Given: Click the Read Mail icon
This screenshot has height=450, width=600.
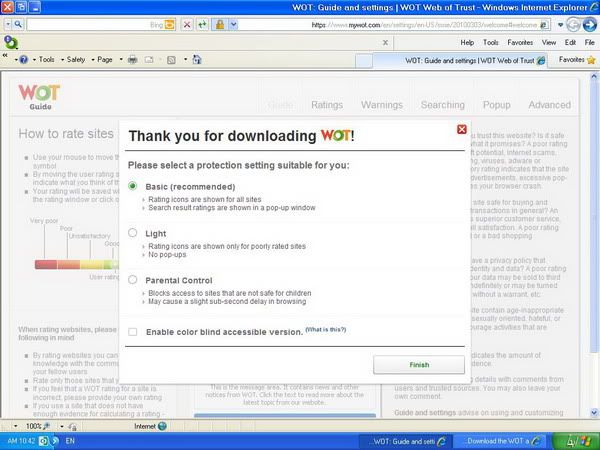Looking at the screenshot, I should click(x=149, y=60).
